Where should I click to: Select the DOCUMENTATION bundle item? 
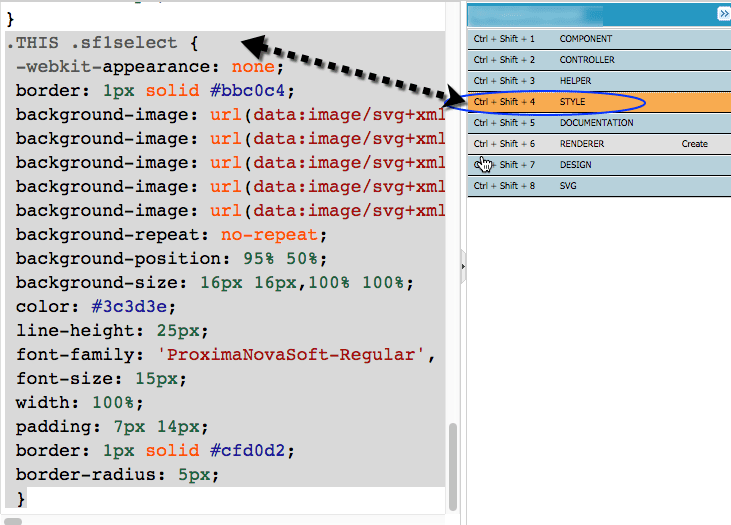click(x=596, y=123)
